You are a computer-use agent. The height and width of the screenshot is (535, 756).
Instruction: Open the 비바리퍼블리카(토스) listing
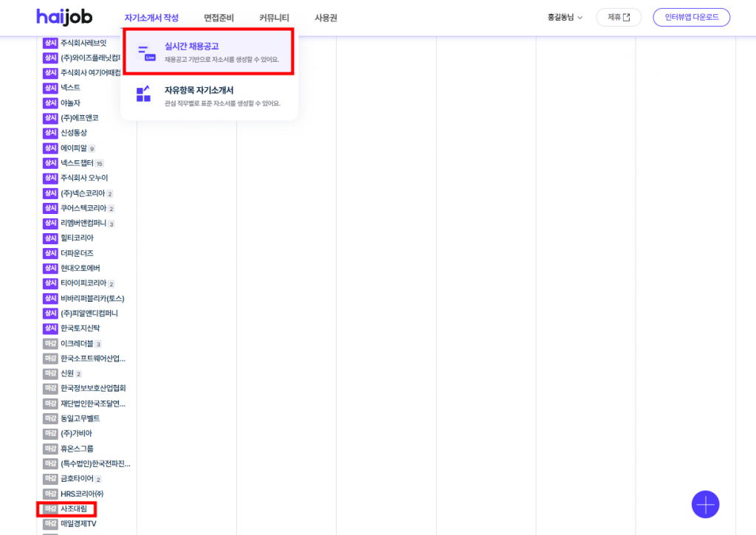pyautogui.click(x=92, y=298)
